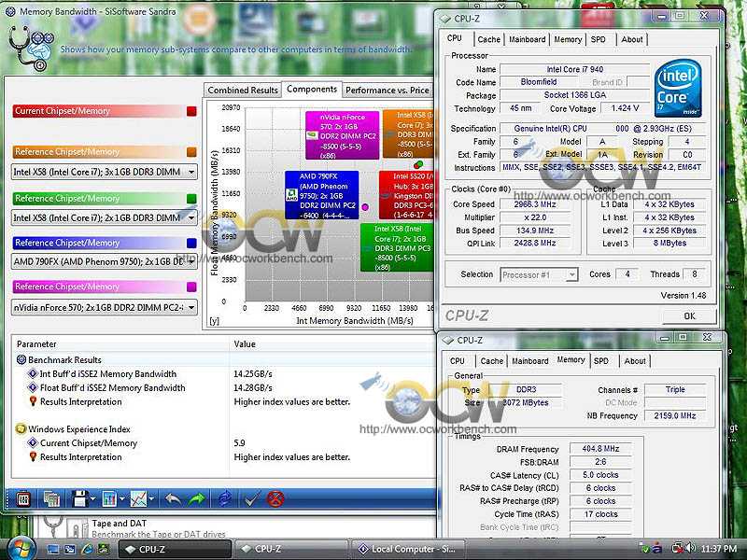Click the Windows Experience Index score 5.9

pos(239,442)
